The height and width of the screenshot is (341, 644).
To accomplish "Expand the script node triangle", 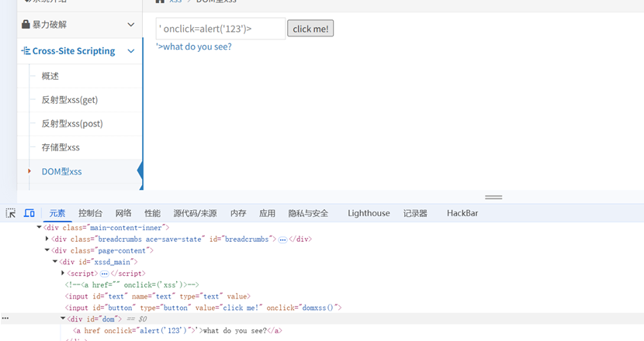I will click(x=63, y=273).
